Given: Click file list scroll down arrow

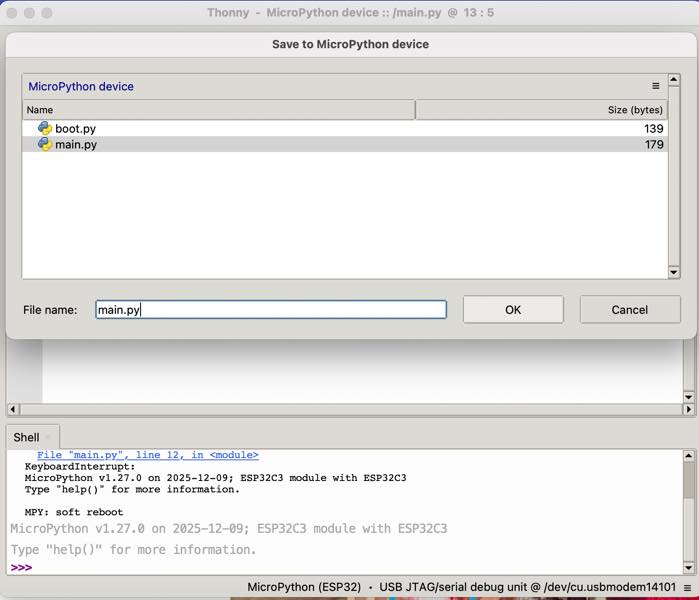Looking at the screenshot, I should (x=674, y=272).
